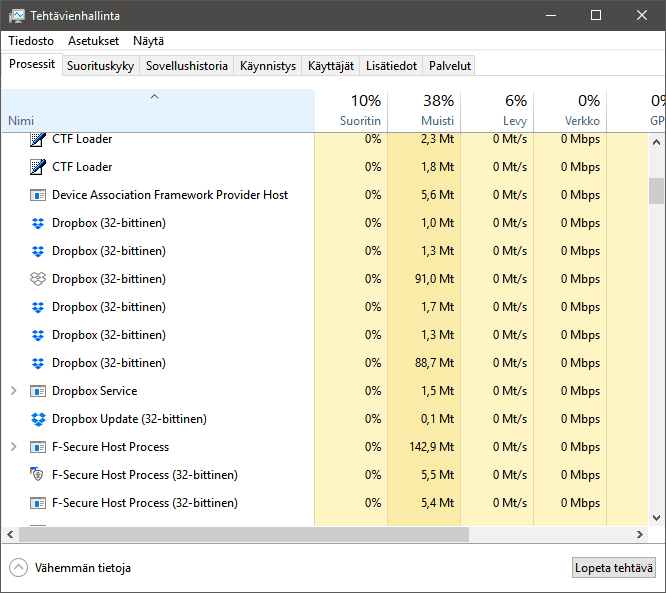
Task: Click the Dropbox icon in the 1,7 Mt row
Action: (38, 307)
